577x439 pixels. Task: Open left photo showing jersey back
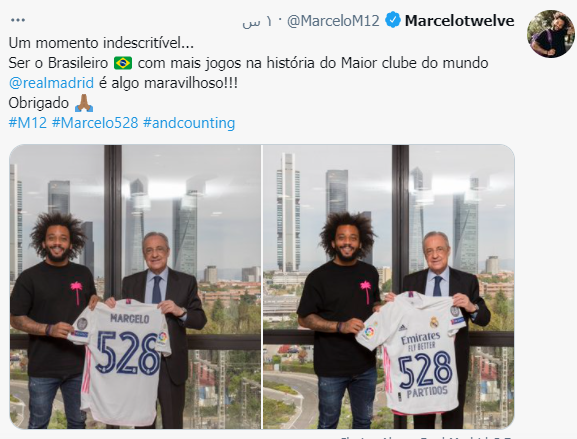[135, 287]
